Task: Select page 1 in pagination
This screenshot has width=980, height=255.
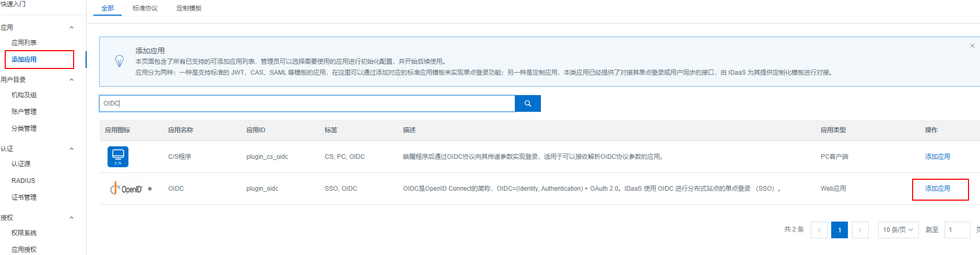Action: (x=839, y=230)
